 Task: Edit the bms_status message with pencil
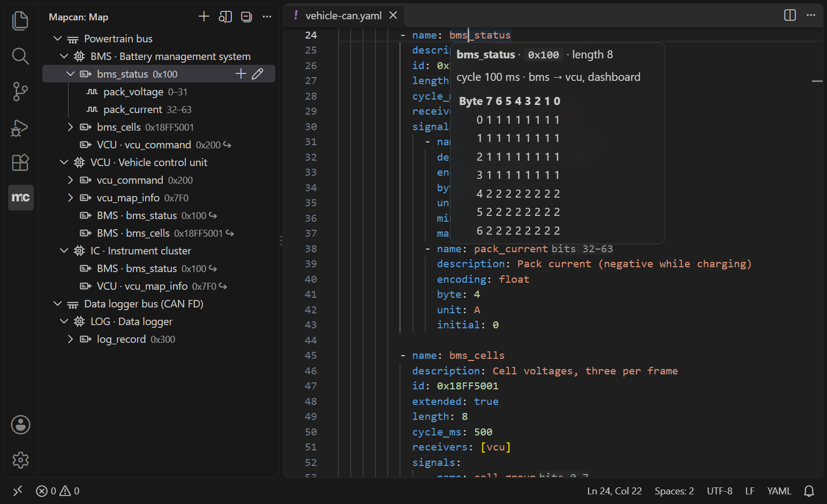click(x=258, y=74)
